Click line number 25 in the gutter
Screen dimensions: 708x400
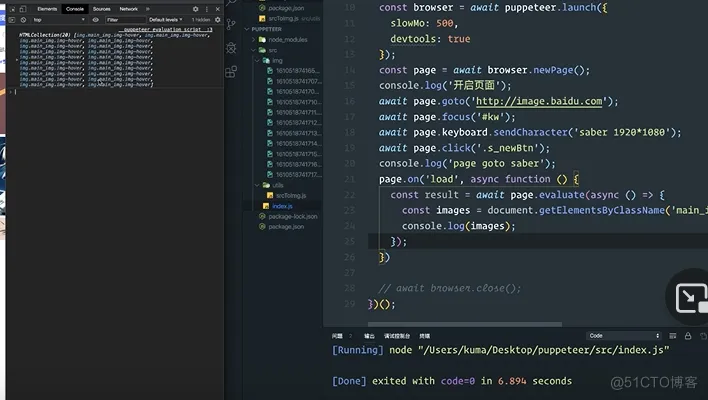349,242
